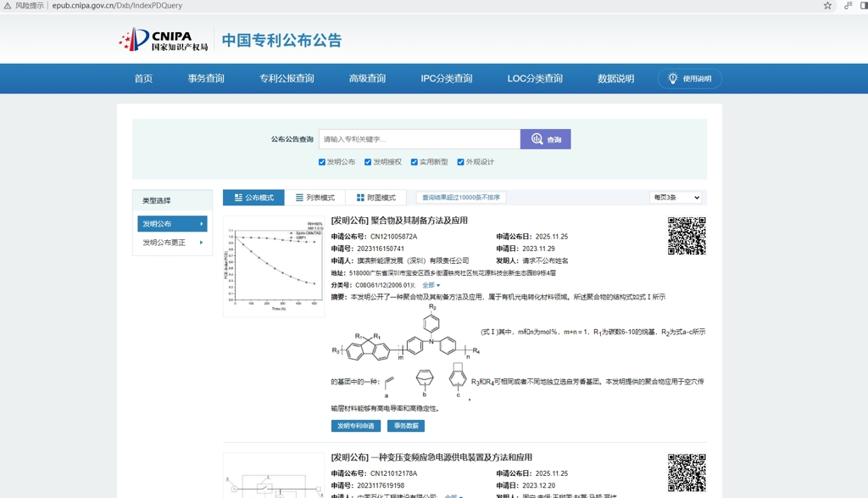868x498 pixels.
Task: Toggle the 发明公布 checkbox
Action: 321,162
